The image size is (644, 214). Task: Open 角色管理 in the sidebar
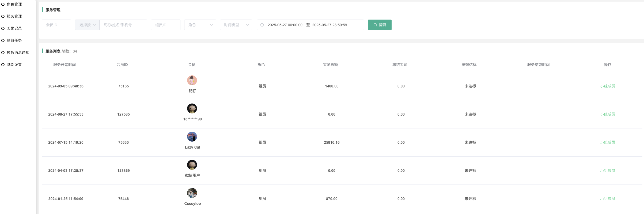click(14, 4)
